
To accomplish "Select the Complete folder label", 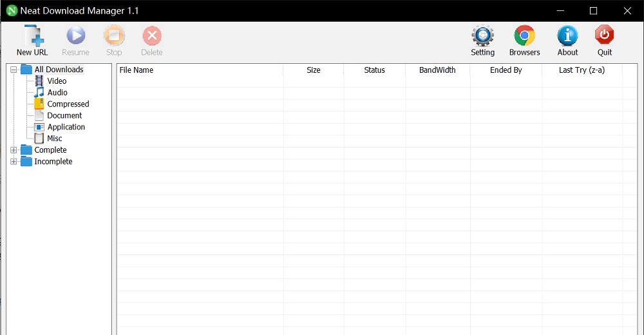I will pyautogui.click(x=50, y=150).
